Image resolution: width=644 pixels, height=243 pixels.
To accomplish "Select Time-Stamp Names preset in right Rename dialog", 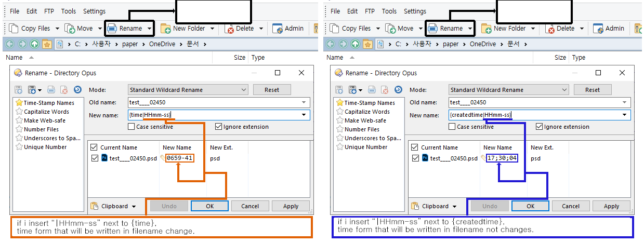I will point(369,103).
